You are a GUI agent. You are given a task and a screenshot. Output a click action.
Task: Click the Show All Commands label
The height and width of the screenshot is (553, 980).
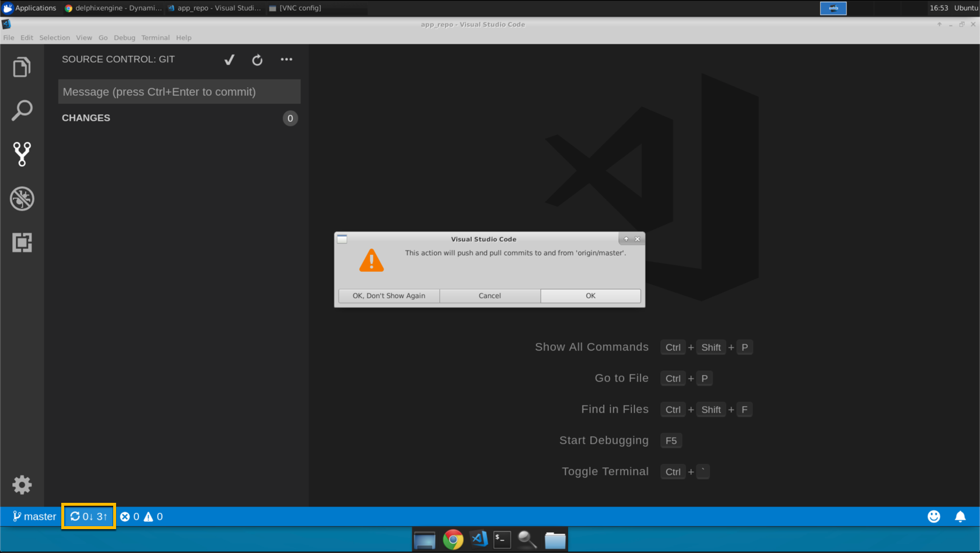[x=591, y=347]
